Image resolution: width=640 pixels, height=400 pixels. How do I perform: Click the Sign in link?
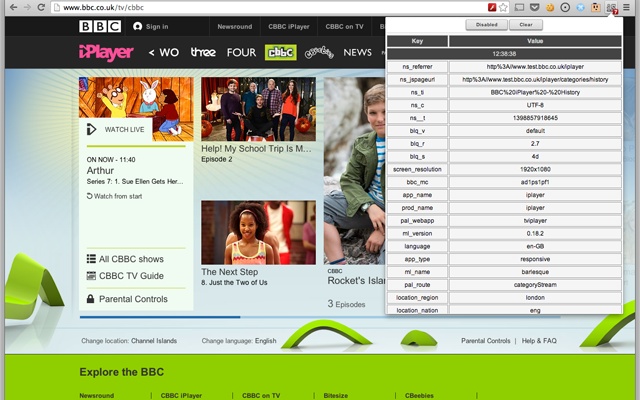pyautogui.click(x=151, y=27)
